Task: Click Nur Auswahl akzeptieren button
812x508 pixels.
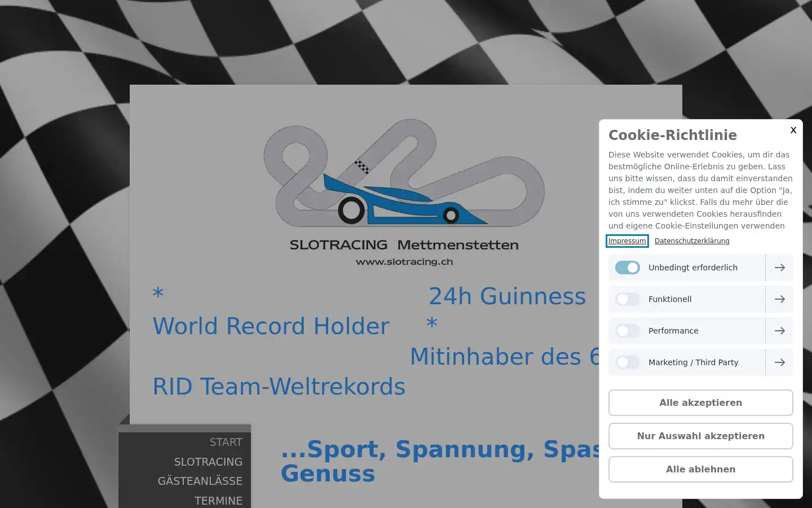Action: coord(700,436)
